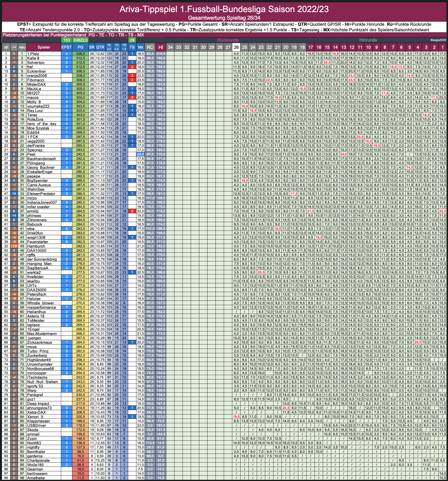Select player name Feuerstarter
The image size is (448, 481).
click(x=38, y=242)
